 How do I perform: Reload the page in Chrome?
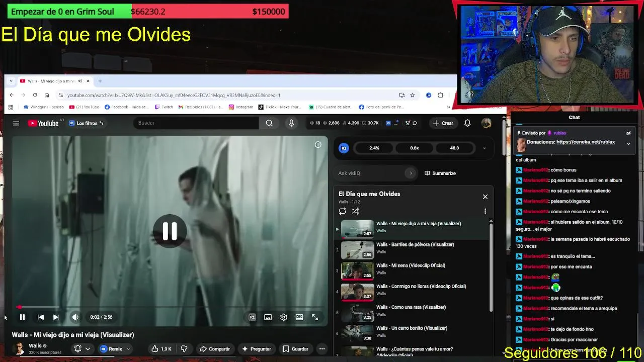tap(35, 95)
